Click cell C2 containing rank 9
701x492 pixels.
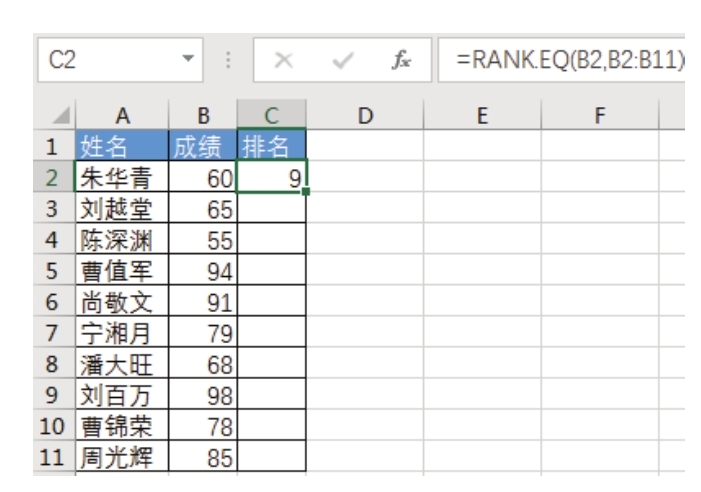(272, 179)
